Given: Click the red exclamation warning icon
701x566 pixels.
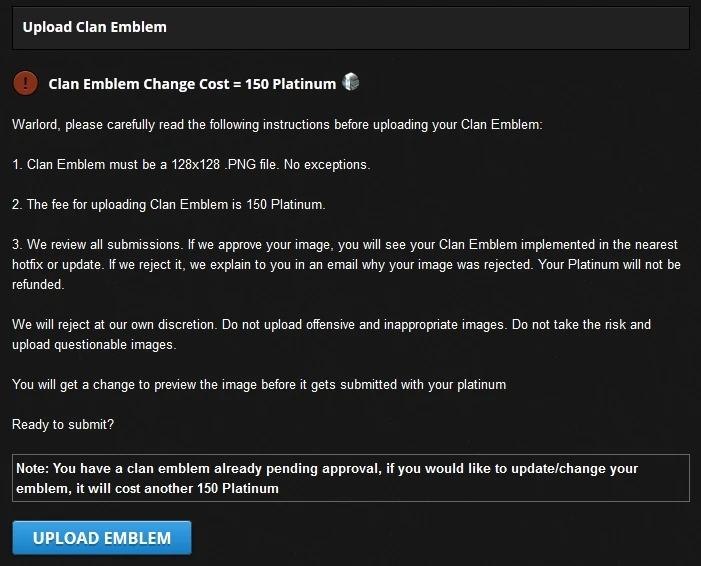Looking at the screenshot, I should [x=26, y=84].
